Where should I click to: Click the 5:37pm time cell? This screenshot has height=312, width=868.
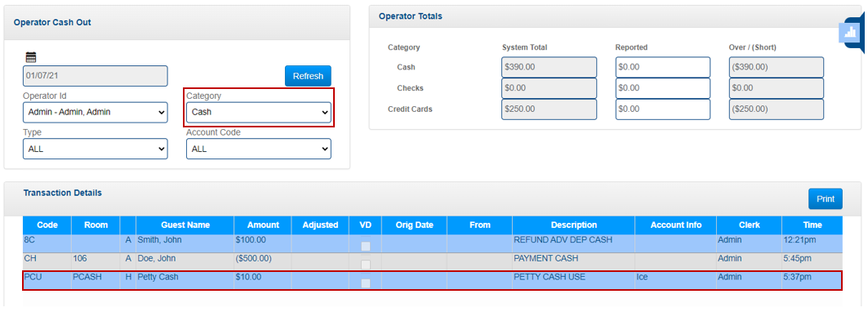tap(812, 281)
